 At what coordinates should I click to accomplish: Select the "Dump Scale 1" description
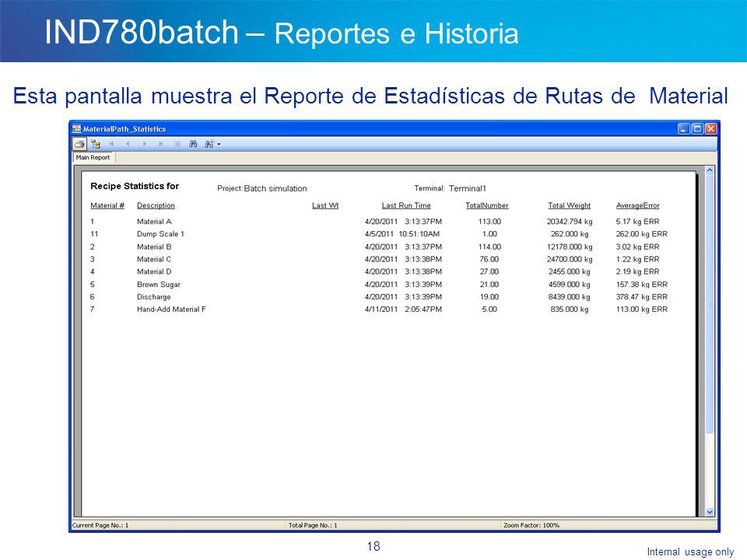160,234
